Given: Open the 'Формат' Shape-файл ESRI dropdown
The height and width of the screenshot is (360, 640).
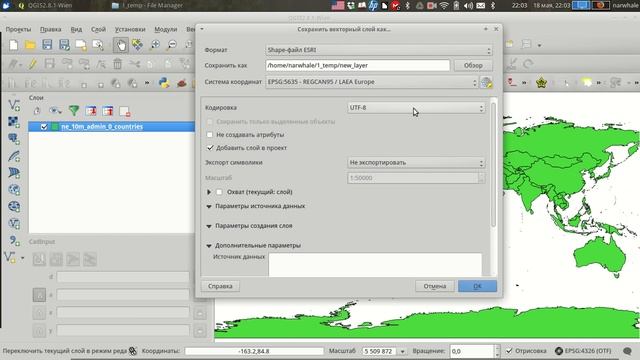Looking at the screenshot, I should [x=378, y=50].
